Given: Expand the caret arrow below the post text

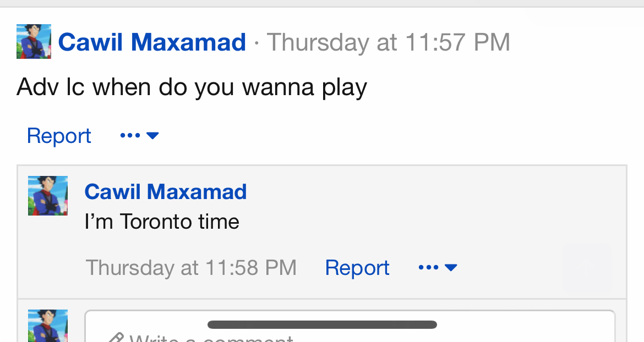Looking at the screenshot, I should [153, 135].
